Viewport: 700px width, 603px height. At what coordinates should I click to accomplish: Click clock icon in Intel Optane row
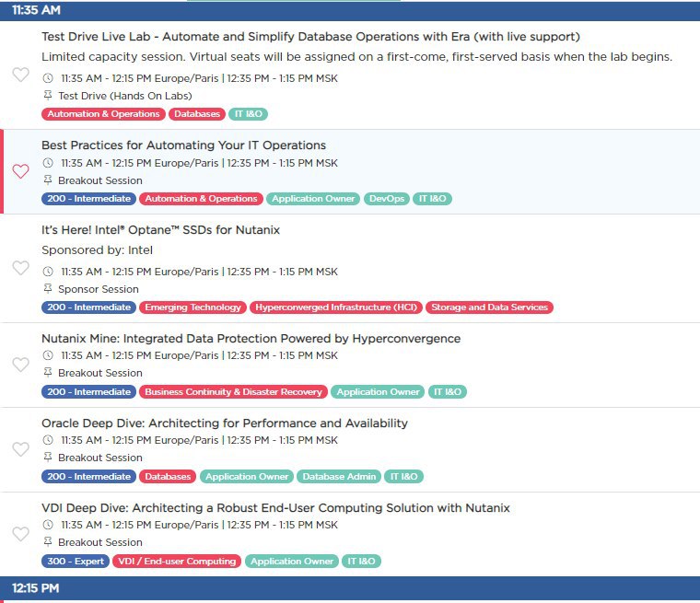coord(48,272)
